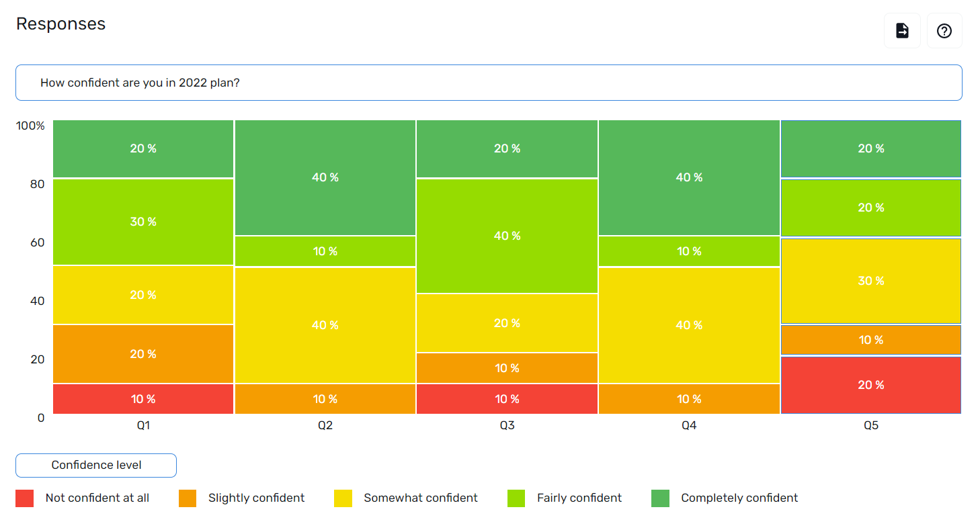Select Q1 light green 30% segment
The image size is (980, 532).
pos(143,222)
